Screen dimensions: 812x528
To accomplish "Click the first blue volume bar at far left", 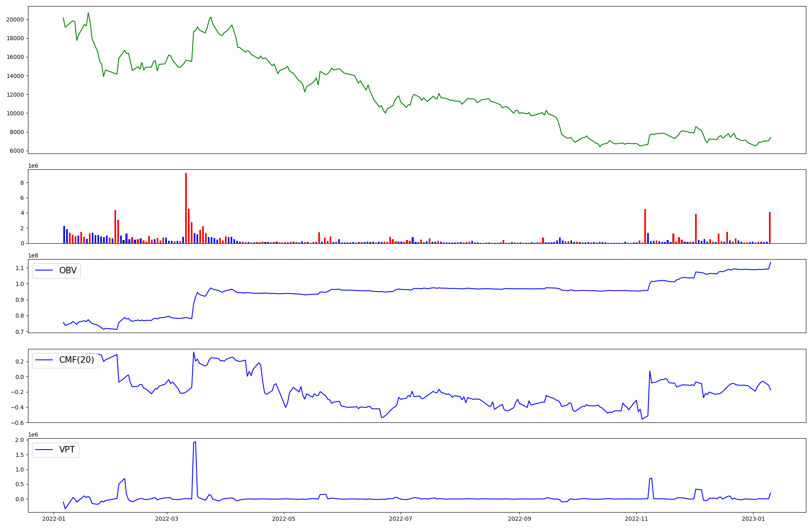I will [64, 234].
